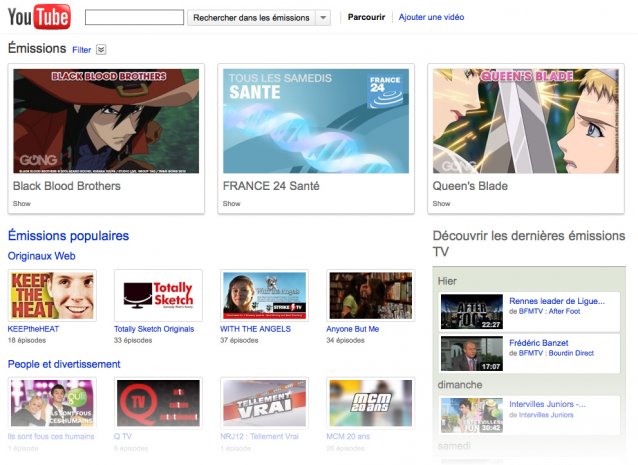Click '18 épisodes' text under KEEPtheHEAT
The height and width of the screenshot is (465, 638).
coord(27,340)
